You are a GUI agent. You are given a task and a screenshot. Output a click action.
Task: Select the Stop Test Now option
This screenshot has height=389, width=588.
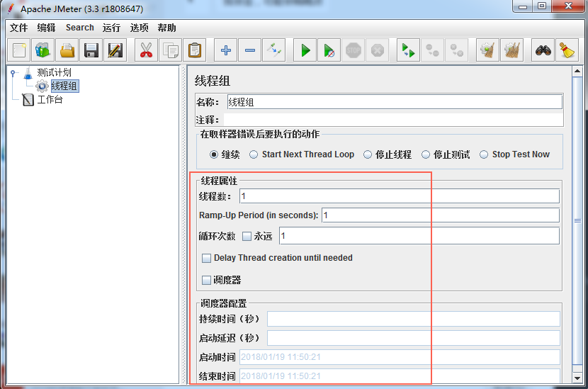484,154
